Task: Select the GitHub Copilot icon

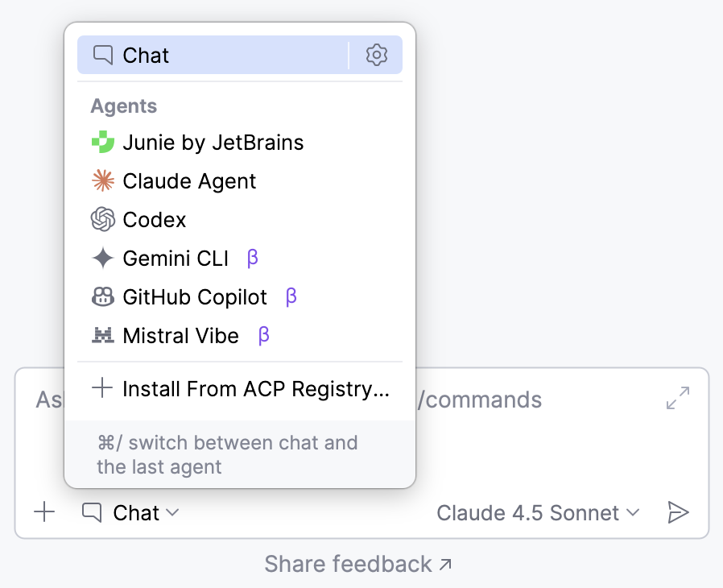Action: click(103, 296)
